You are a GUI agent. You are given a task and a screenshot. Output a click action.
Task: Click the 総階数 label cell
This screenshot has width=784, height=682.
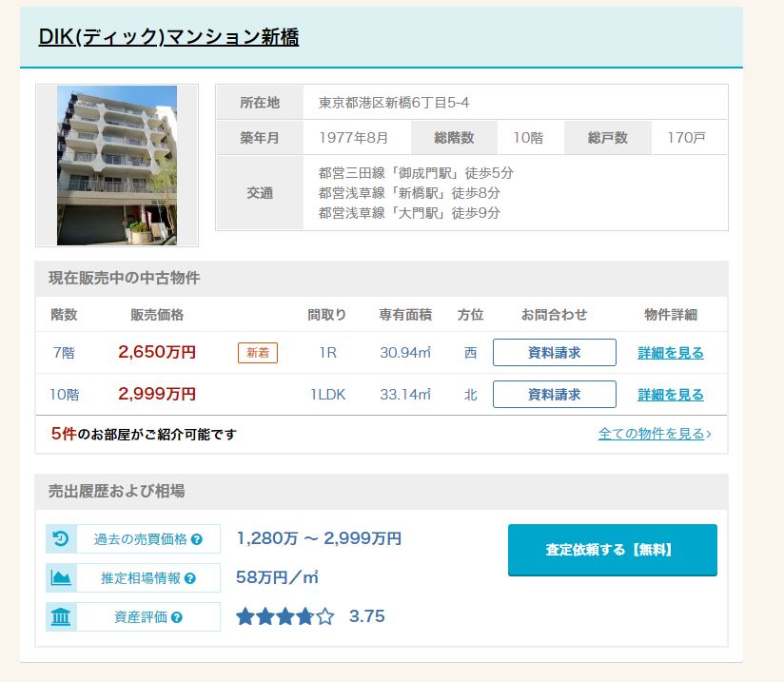click(x=454, y=138)
